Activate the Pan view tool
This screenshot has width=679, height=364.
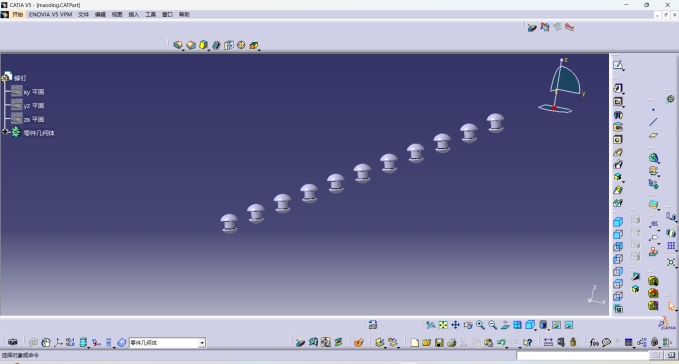point(455,325)
